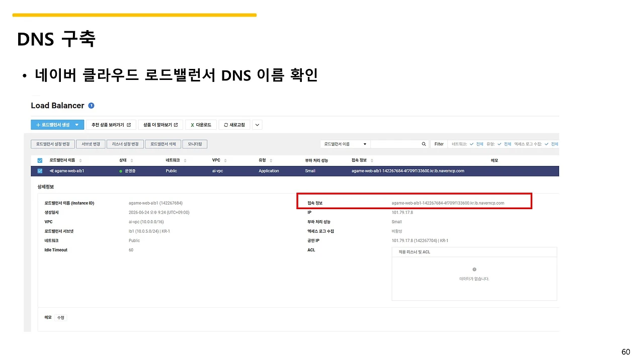Image resolution: width=644 pixels, height=362 pixels.
Task: Click the 부하 처리 성능 column header
Action: pyautogui.click(x=316, y=160)
